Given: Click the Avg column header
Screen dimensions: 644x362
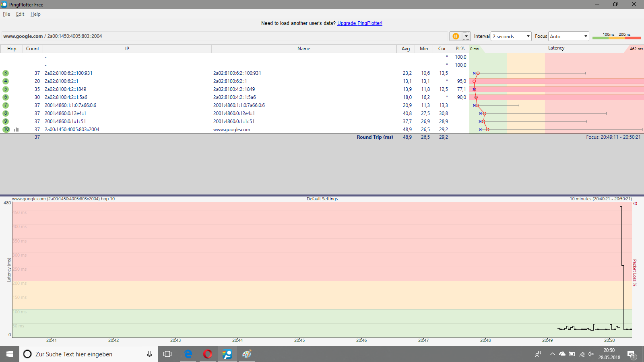Looking at the screenshot, I should (x=406, y=49).
